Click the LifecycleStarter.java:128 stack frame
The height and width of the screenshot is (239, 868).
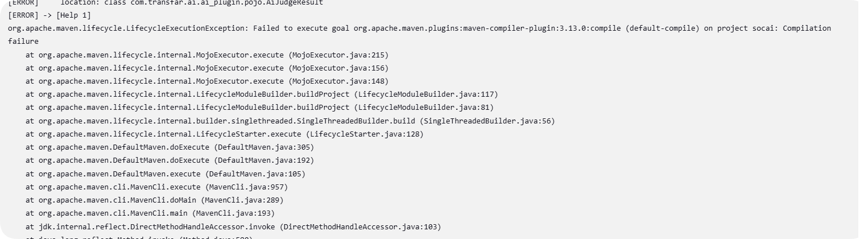point(365,134)
